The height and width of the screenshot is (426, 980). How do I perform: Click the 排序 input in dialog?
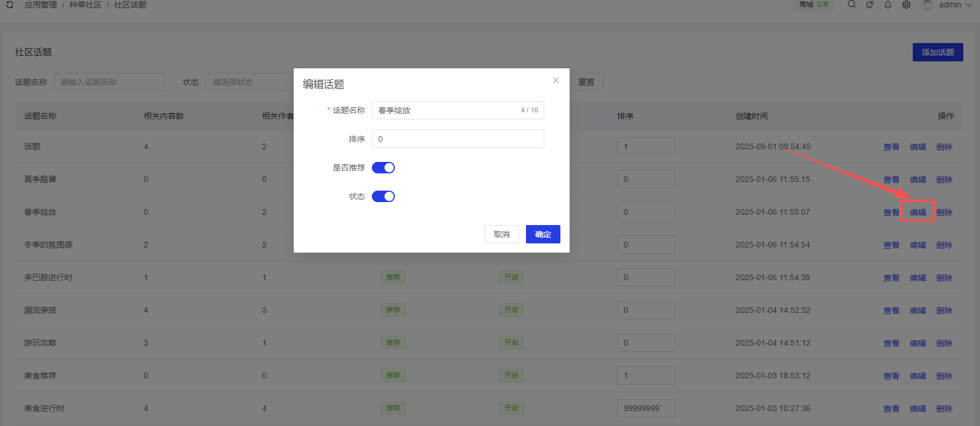(458, 139)
